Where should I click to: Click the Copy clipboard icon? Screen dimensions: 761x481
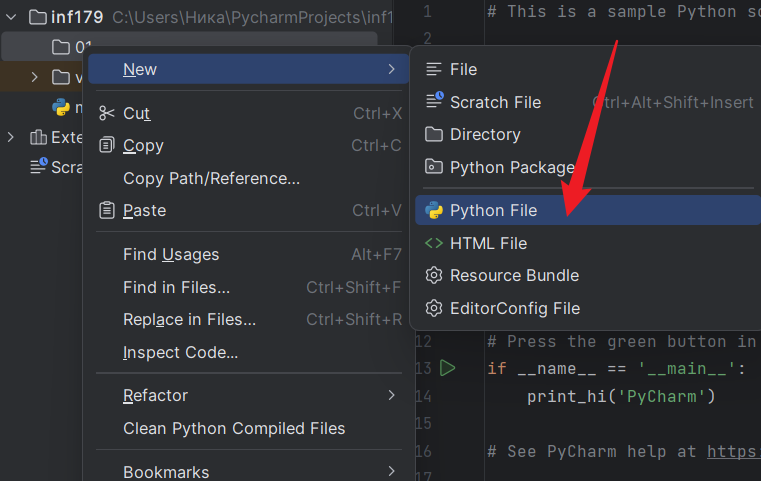tap(107, 146)
